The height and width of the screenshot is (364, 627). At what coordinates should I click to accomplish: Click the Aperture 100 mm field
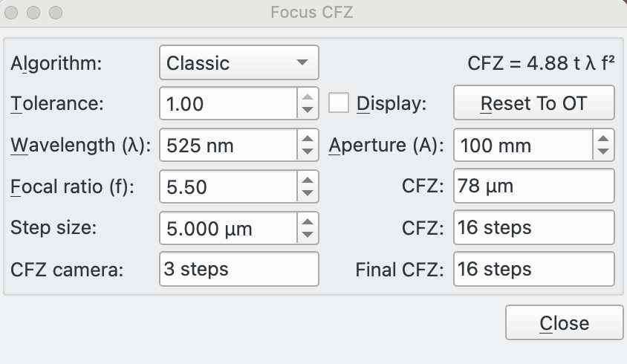[x=522, y=145]
